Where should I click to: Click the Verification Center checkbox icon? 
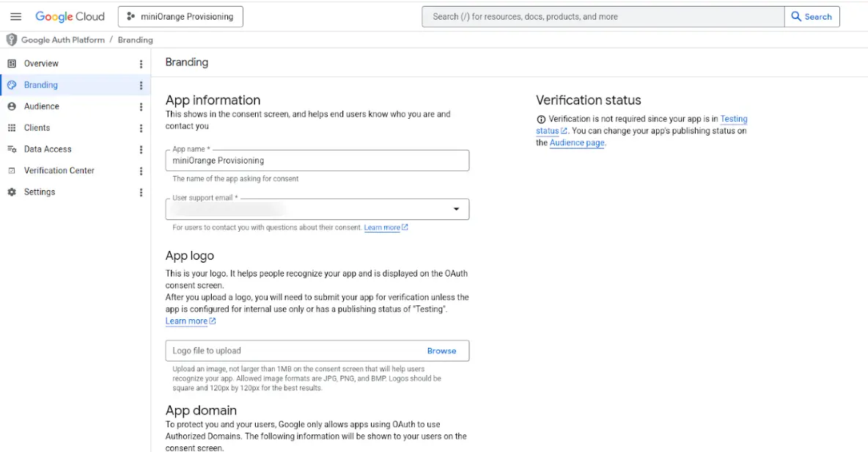[12, 171]
